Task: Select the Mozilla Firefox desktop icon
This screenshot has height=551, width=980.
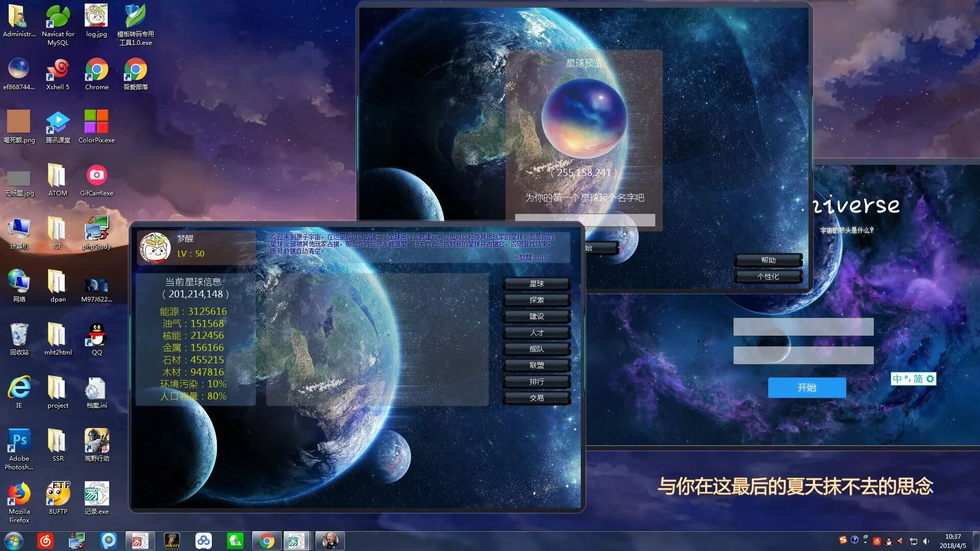Action: [x=19, y=503]
